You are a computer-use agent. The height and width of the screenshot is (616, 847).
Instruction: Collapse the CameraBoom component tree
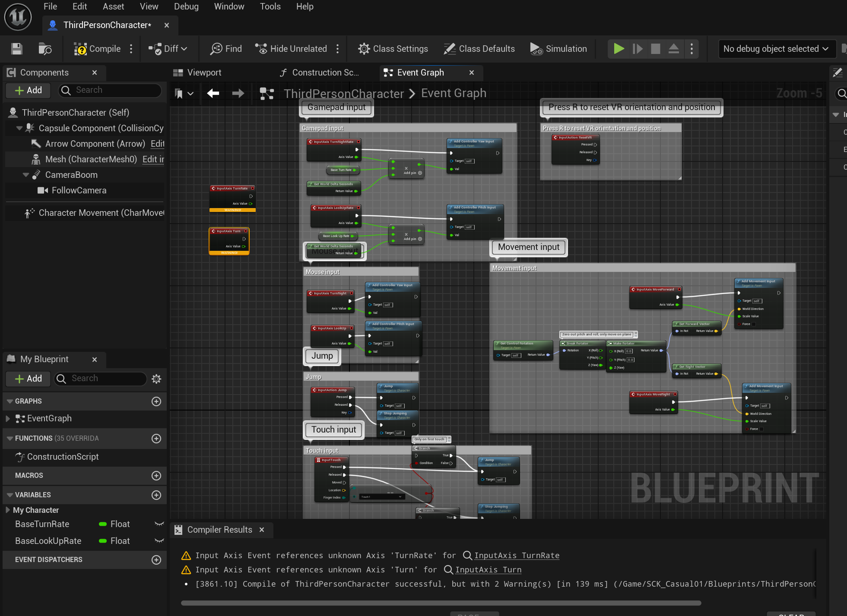coord(26,175)
